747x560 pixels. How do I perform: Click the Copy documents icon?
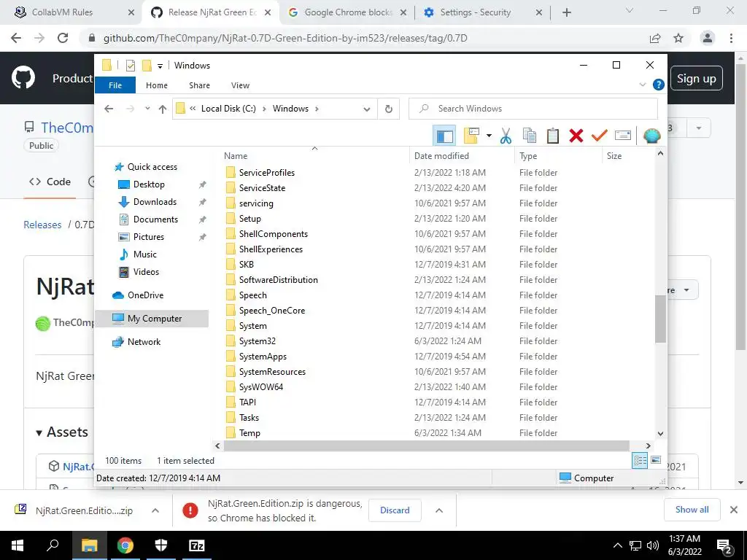530,136
